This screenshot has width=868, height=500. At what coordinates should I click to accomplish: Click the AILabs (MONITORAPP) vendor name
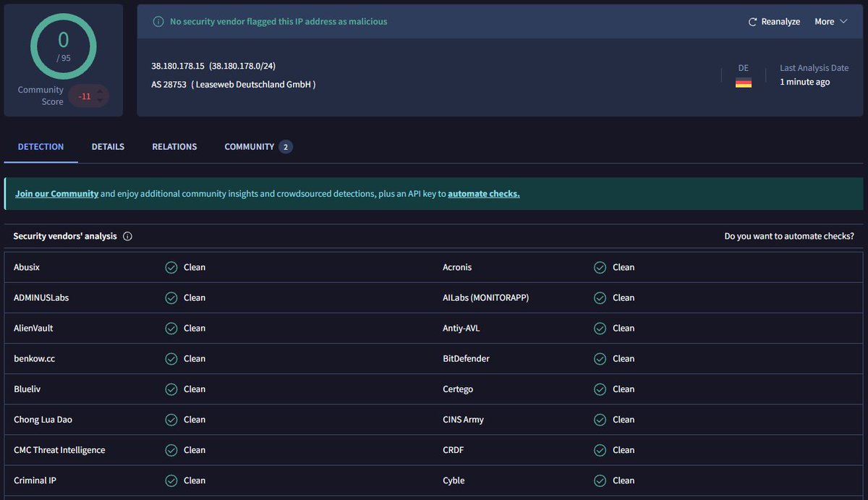[486, 298]
